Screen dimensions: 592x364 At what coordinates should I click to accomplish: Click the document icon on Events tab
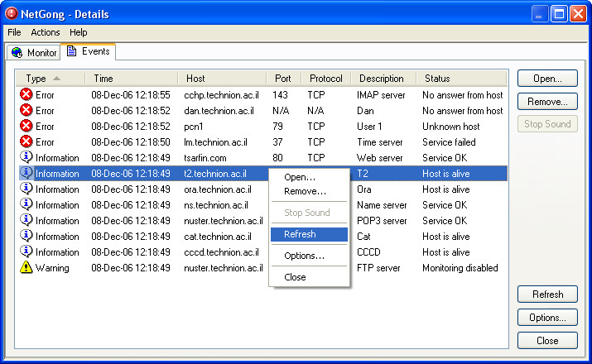click(x=71, y=51)
